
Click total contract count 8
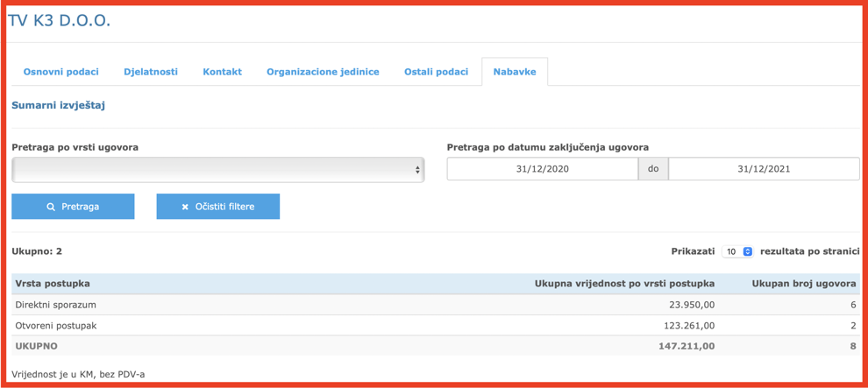pos(853,346)
